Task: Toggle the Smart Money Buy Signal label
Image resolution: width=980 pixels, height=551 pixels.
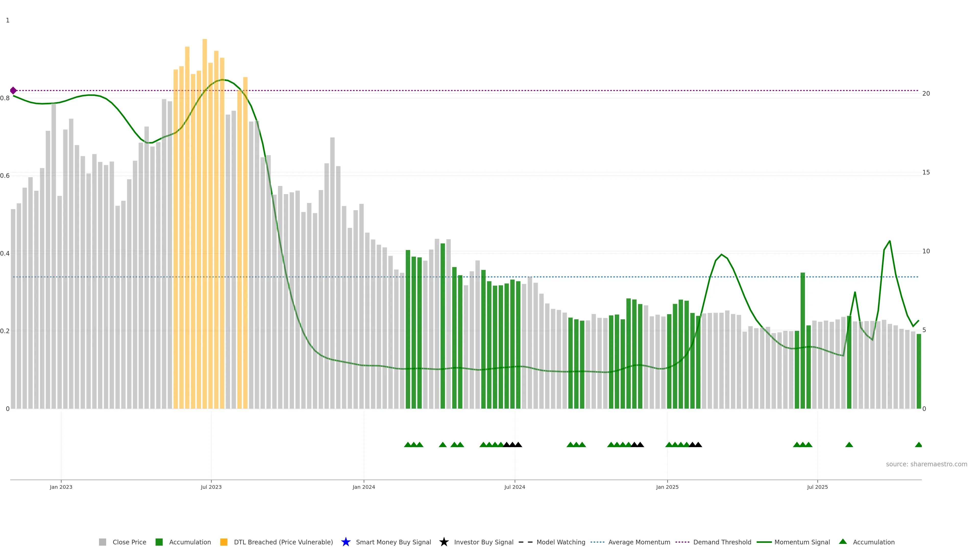Action: pyautogui.click(x=393, y=542)
